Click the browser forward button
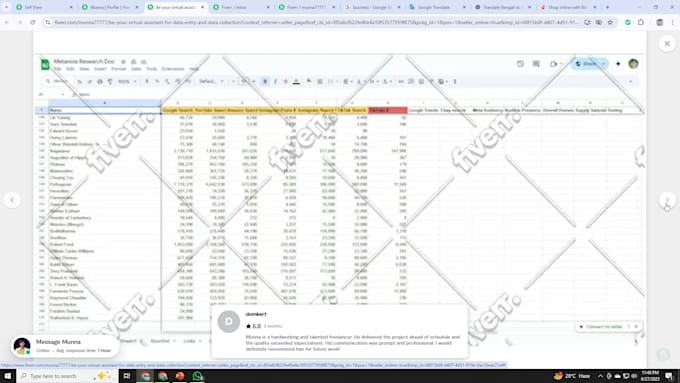 (20, 22)
